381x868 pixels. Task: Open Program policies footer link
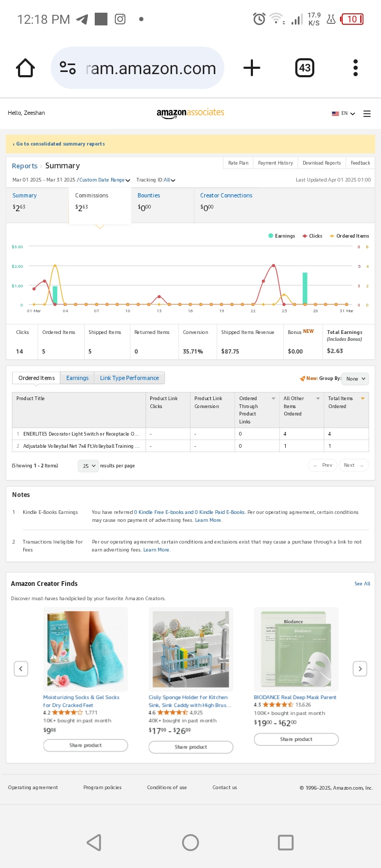click(102, 788)
